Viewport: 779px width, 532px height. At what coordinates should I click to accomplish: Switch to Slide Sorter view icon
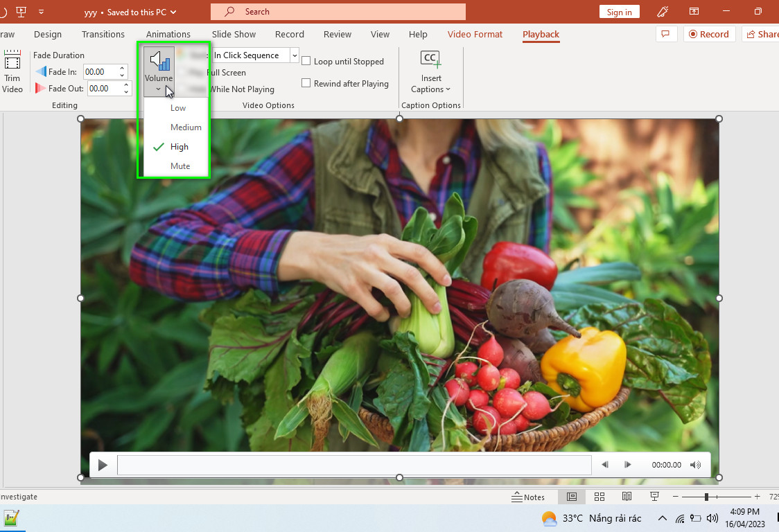pos(599,497)
